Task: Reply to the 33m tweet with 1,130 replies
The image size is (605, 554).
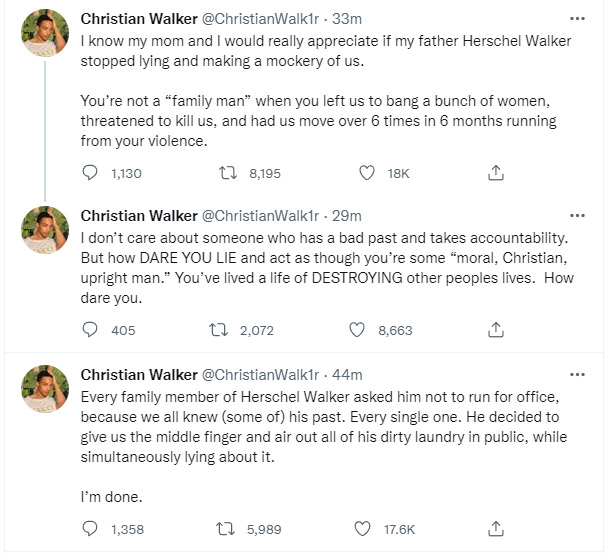Action: click(x=90, y=173)
